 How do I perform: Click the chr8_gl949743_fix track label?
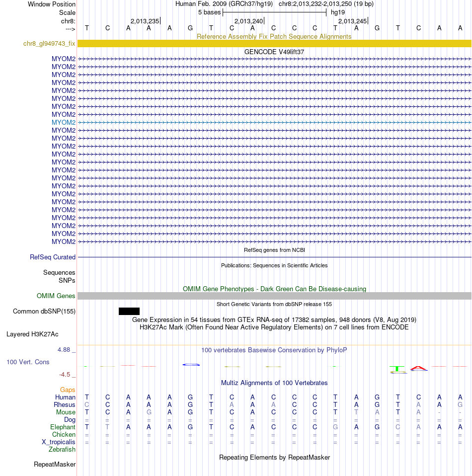pyautogui.click(x=49, y=43)
